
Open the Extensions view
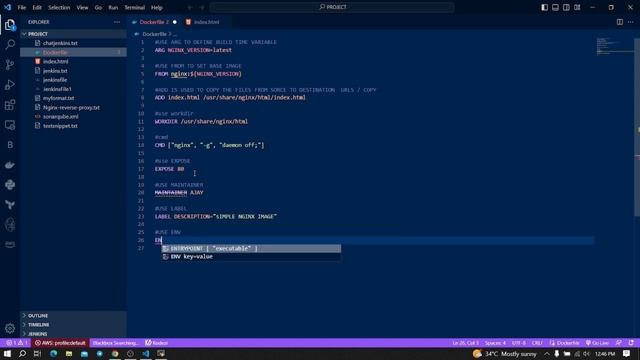click(x=10, y=104)
